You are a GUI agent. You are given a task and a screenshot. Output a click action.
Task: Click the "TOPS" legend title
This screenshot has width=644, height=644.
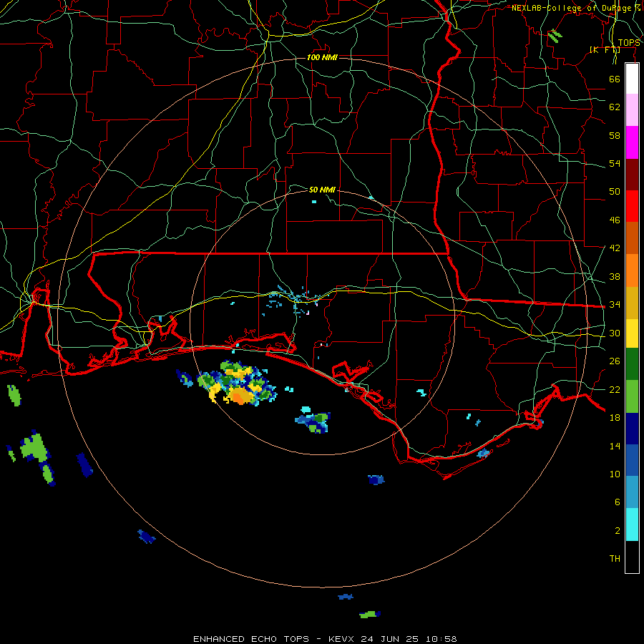[629, 43]
